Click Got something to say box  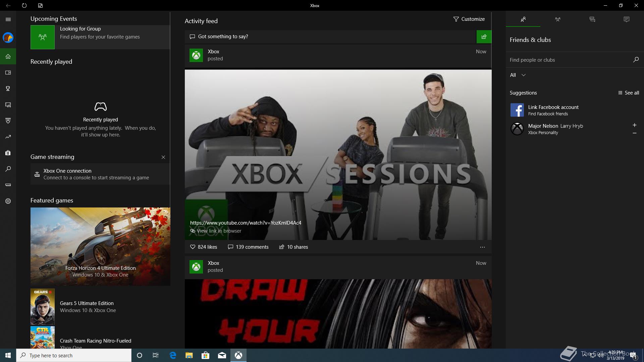(x=330, y=37)
